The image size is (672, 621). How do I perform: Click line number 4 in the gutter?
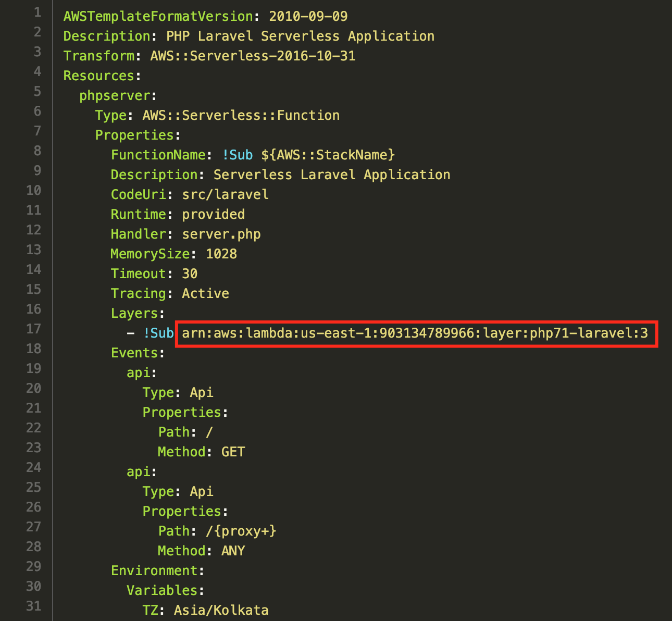(38, 71)
